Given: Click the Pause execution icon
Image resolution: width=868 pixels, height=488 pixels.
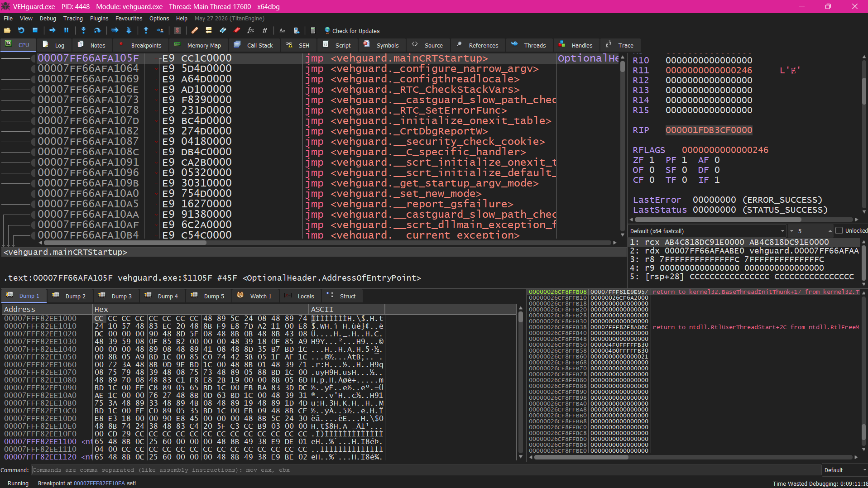Looking at the screenshot, I should [67, 30].
